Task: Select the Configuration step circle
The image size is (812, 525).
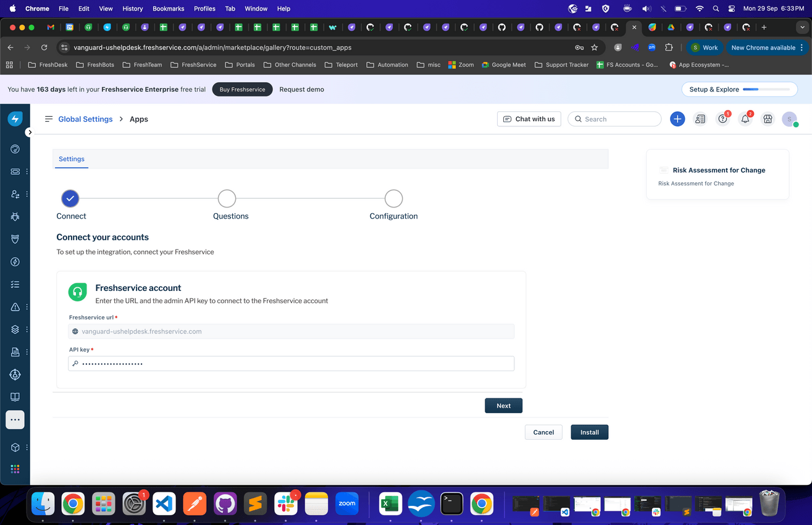Action: (393, 198)
